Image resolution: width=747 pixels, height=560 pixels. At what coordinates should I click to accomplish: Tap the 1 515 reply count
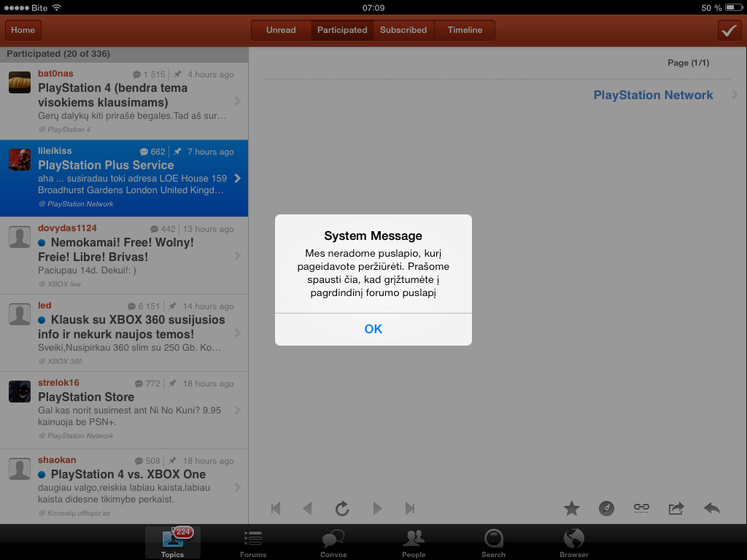tap(149, 74)
